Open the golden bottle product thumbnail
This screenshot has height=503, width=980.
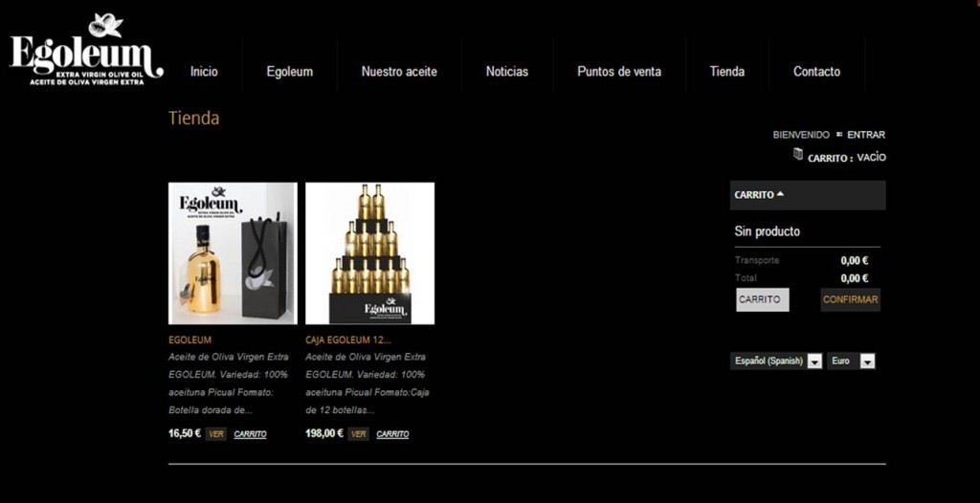233,253
